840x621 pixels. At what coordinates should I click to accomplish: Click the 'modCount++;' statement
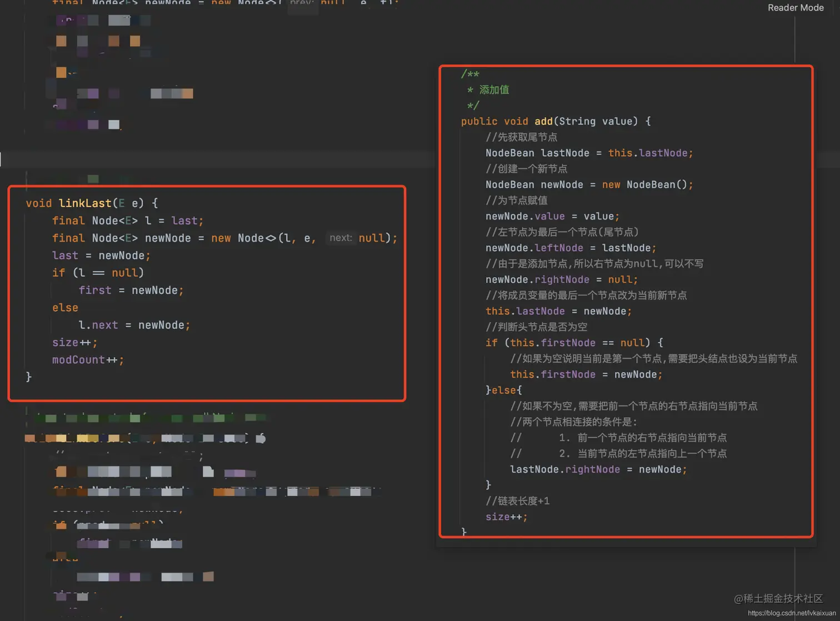pos(88,360)
